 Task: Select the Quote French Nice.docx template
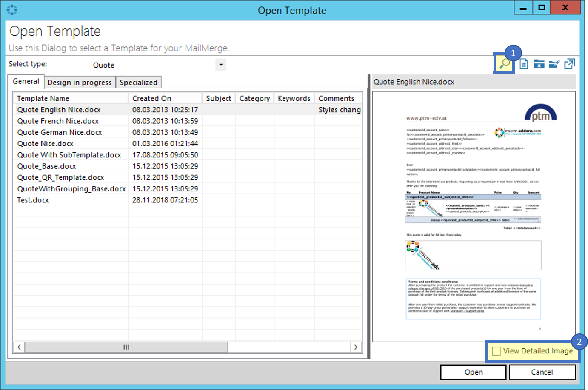click(x=57, y=121)
